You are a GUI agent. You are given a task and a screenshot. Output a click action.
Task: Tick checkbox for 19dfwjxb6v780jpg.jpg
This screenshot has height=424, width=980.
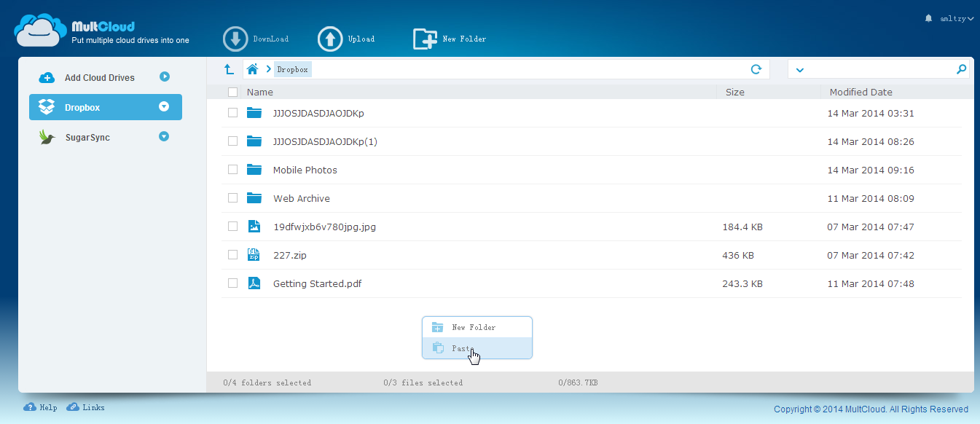pos(232,226)
